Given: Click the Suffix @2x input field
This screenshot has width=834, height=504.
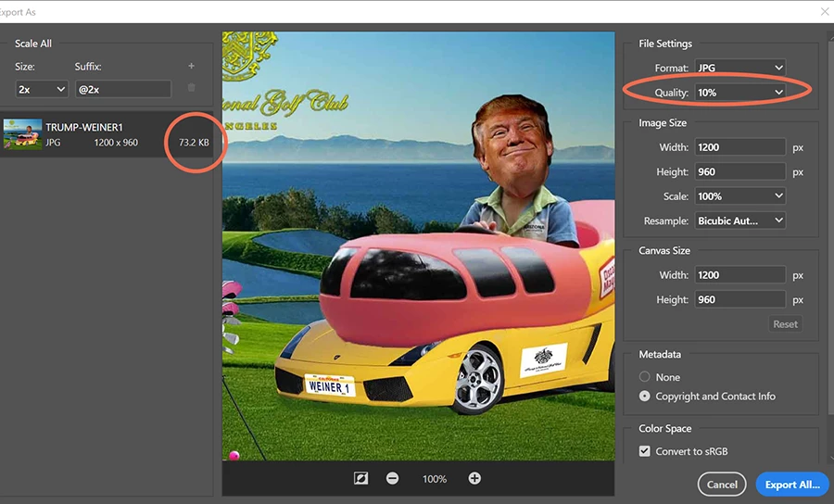Looking at the screenshot, I should (x=123, y=89).
